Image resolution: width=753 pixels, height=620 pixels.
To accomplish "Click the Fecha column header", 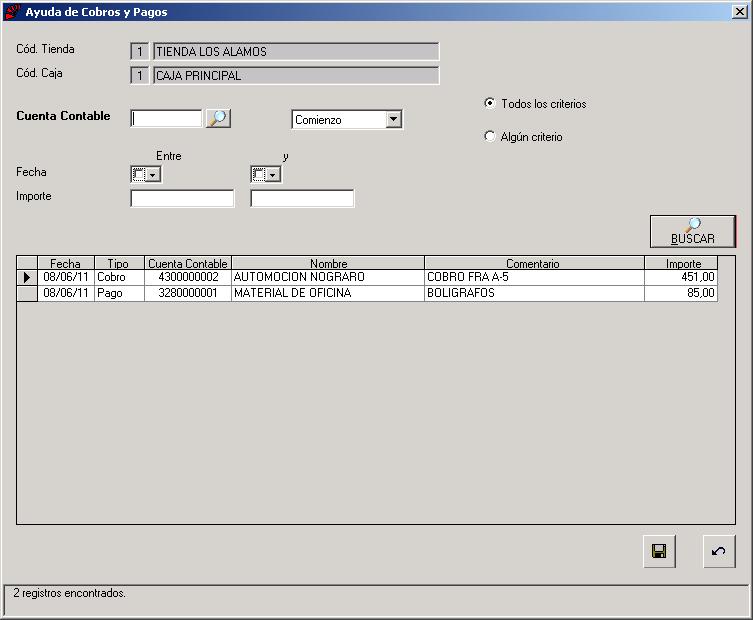I will pos(66,263).
